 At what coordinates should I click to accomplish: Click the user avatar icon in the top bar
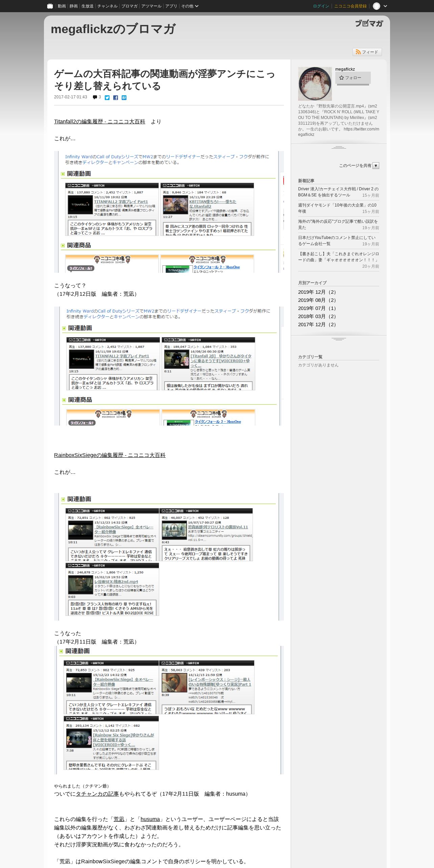click(377, 6)
